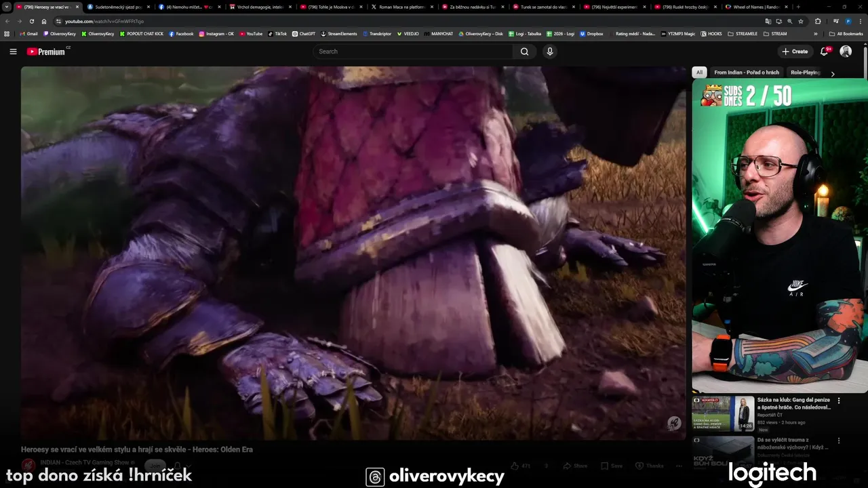Open POPOUT CHAT KICK bookmark
This screenshot has height=488, width=868.
pyautogui.click(x=141, y=33)
